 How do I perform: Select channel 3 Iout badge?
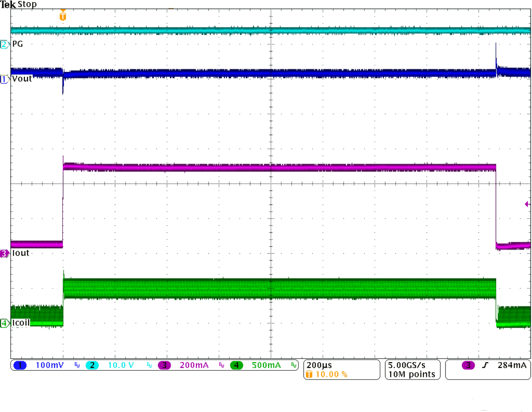pos(4,253)
